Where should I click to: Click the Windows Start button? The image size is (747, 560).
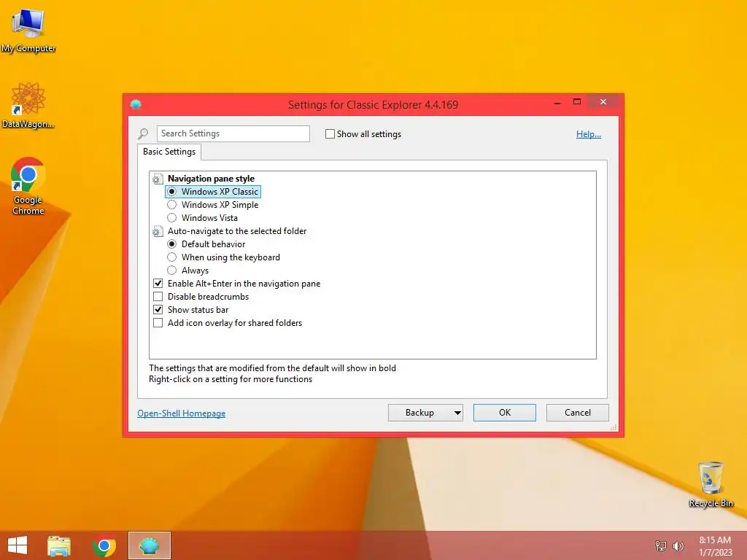pyautogui.click(x=18, y=545)
